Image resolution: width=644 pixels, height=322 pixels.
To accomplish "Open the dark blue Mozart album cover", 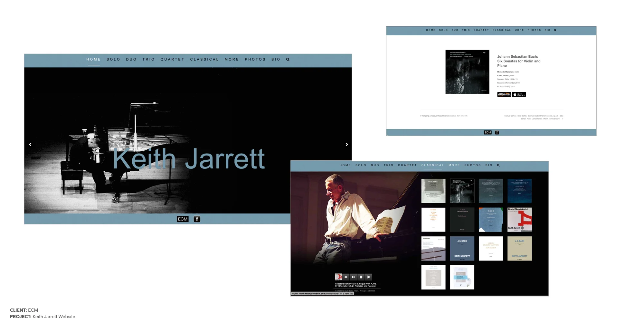I will (x=520, y=191).
